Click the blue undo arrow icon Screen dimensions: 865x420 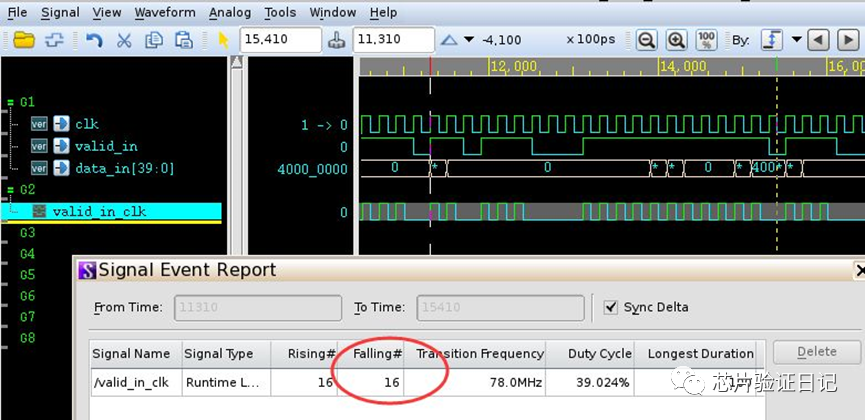(94, 40)
